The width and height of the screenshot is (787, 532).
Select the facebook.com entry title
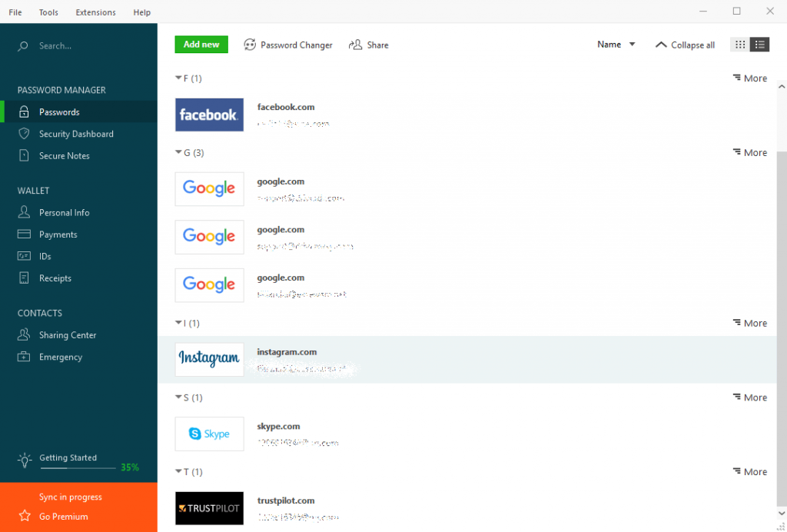click(x=286, y=107)
